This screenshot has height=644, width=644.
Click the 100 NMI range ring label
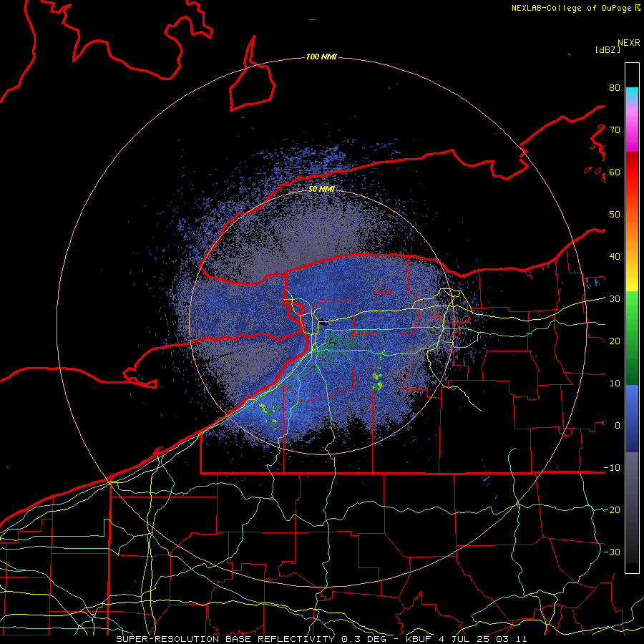tap(321, 57)
